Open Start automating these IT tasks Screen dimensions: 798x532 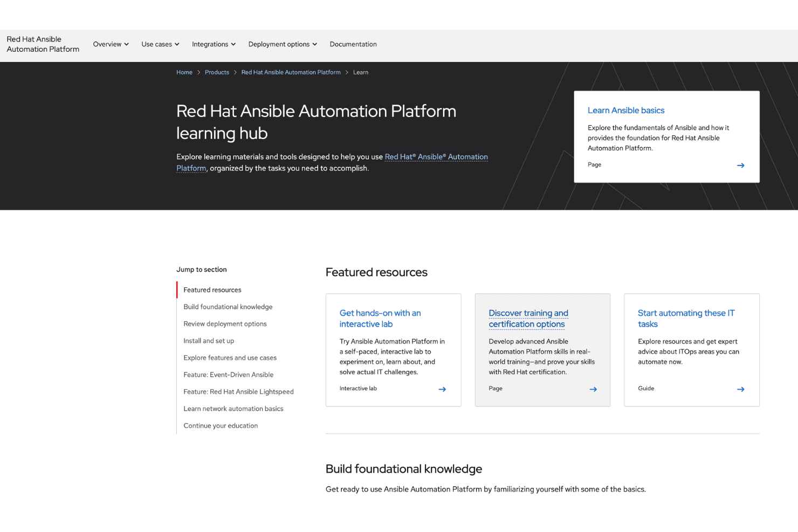pos(686,319)
